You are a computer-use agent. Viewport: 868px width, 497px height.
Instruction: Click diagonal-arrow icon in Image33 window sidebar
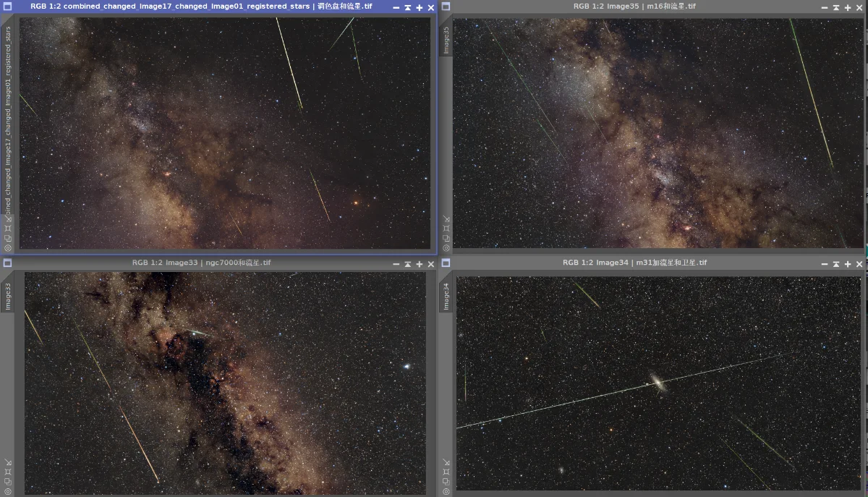[8, 462]
